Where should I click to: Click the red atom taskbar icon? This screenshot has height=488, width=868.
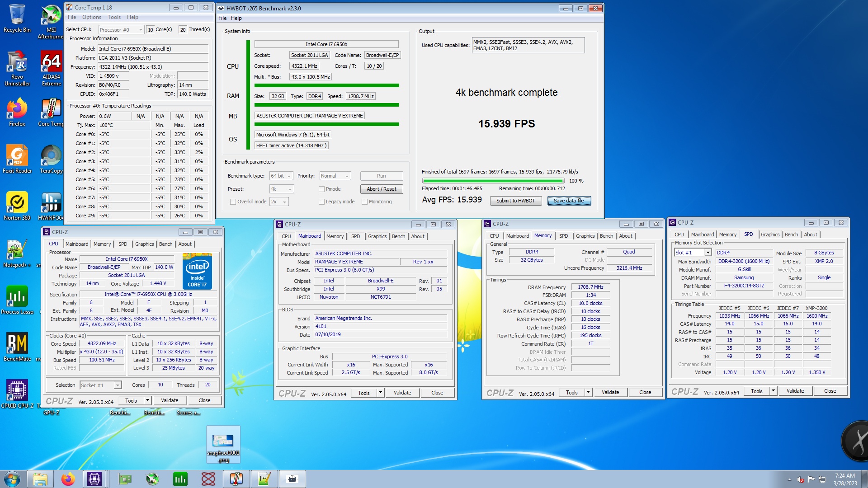(208, 479)
